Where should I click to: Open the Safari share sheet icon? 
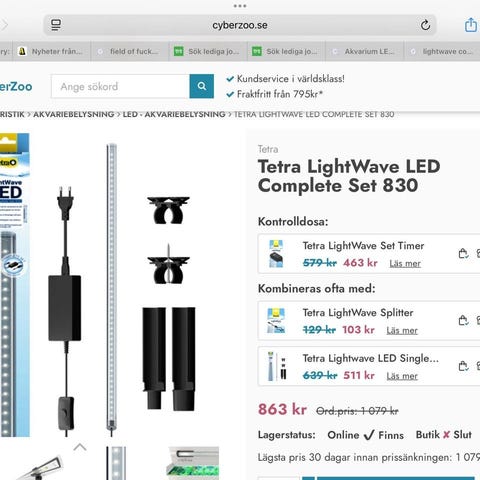pyautogui.click(x=470, y=25)
